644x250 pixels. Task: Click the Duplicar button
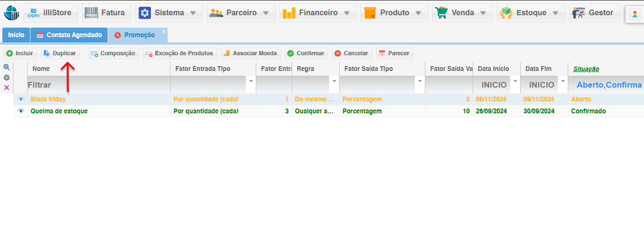(60, 53)
